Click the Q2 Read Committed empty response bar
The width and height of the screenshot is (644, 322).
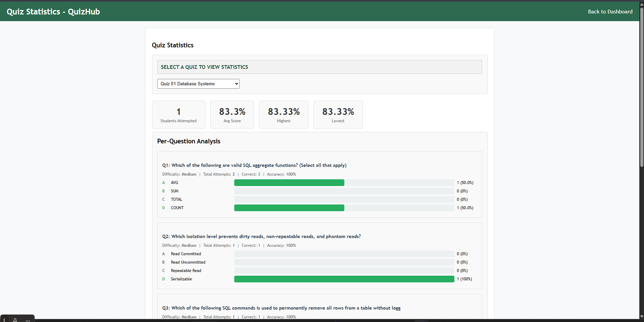(x=344, y=254)
